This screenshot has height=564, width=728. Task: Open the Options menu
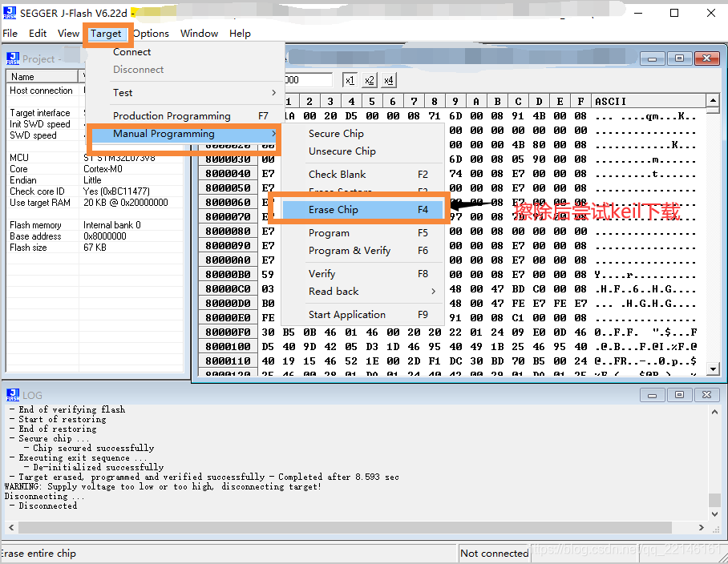click(151, 34)
